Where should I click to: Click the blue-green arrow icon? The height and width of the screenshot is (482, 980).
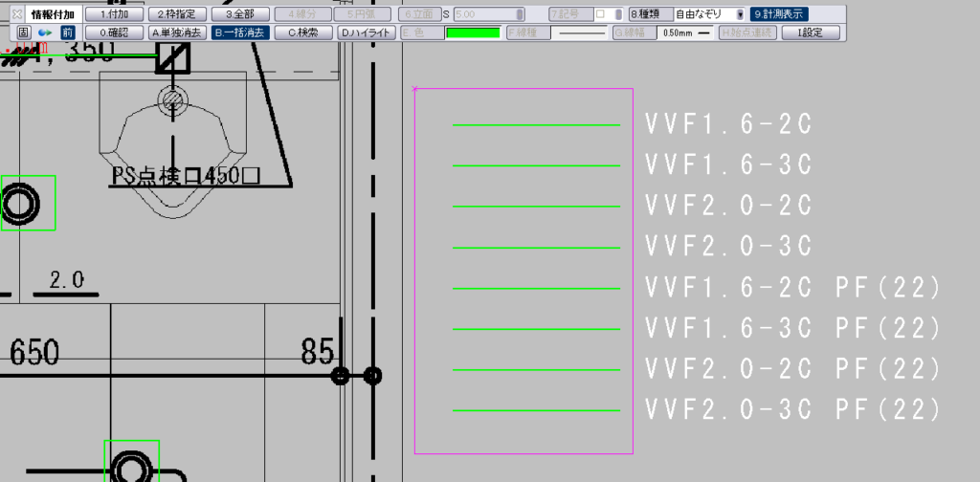44,33
